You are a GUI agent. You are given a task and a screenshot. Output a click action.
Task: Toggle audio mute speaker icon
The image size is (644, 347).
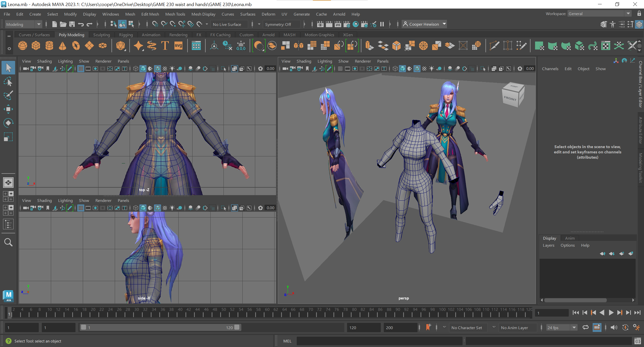[x=614, y=327]
